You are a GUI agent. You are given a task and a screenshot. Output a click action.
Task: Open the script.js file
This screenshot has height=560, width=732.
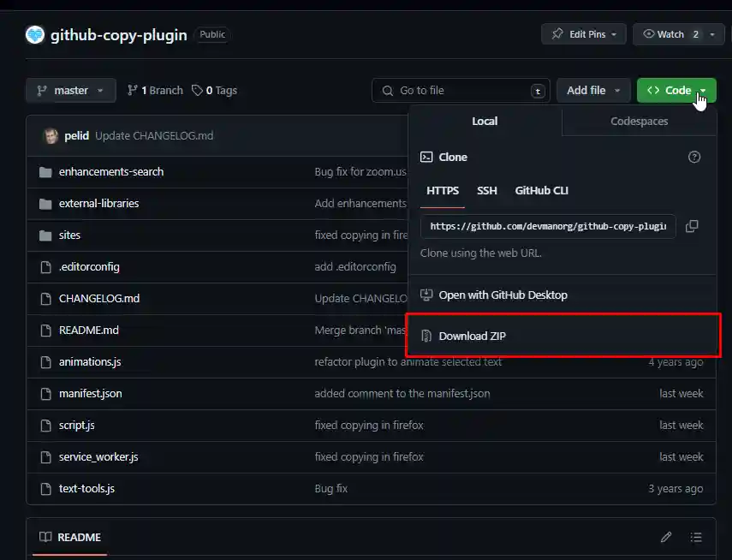pyautogui.click(x=76, y=425)
